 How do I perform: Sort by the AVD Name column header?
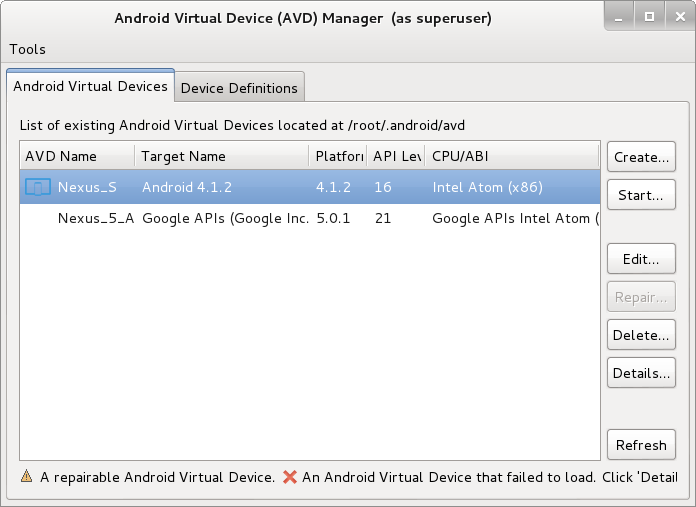(77, 156)
